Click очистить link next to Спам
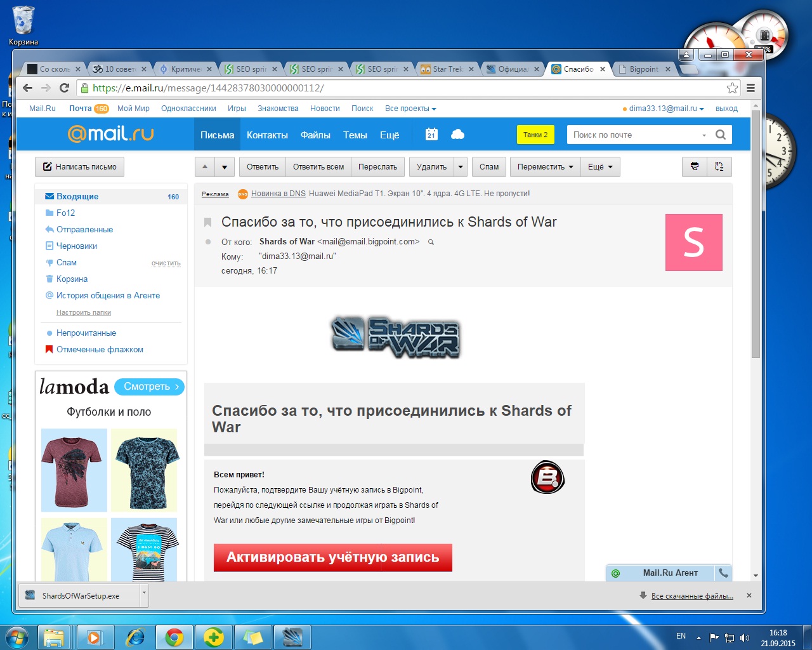812x650 pixels. pyautogui.click(x=166, y=263)
